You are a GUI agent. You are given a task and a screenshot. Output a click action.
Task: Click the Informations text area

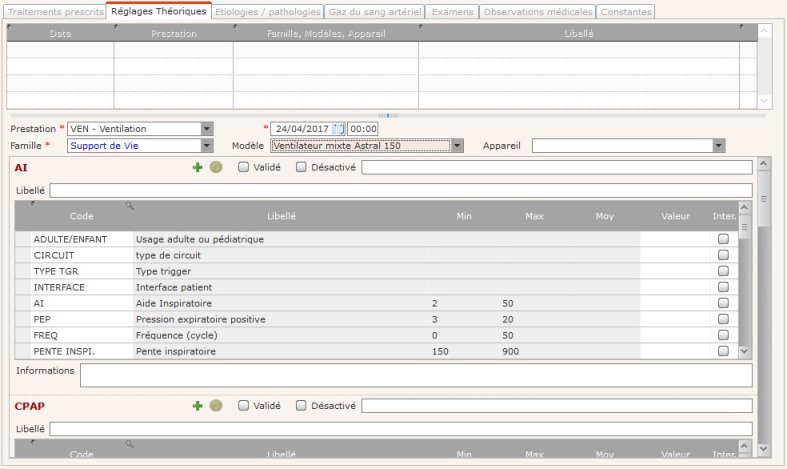(416, 375)
